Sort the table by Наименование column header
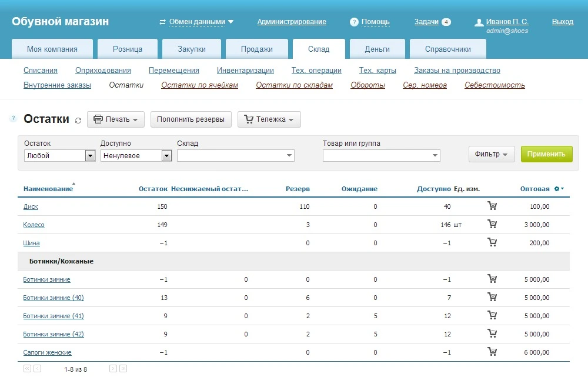The width and height of the screenshot is (588, 377). click(48, 189)
